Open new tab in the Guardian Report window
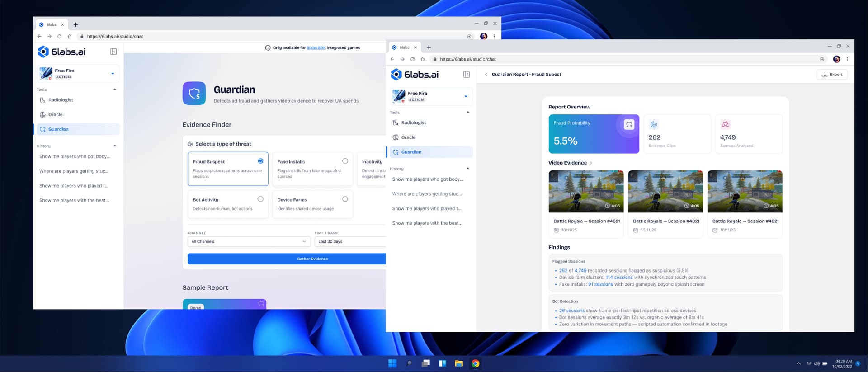868x372 pixels. point(429,47)
